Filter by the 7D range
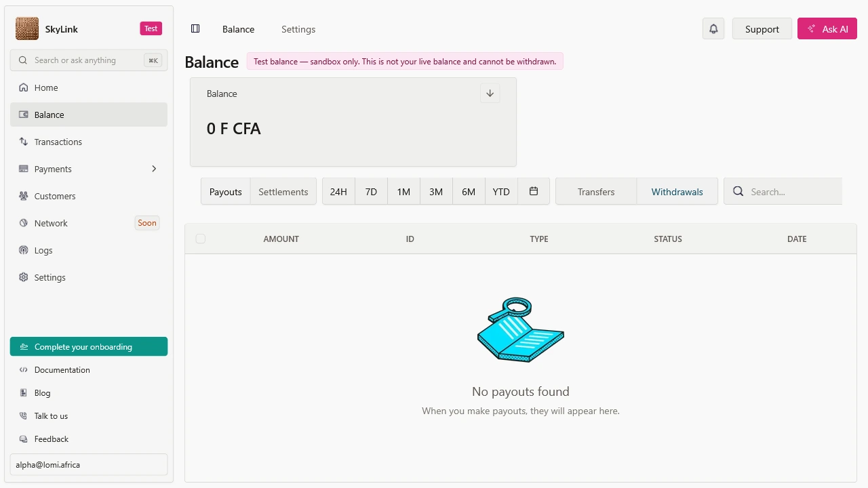Image resolution: width=868 pixels, height=488 pixels. [371, 192]
